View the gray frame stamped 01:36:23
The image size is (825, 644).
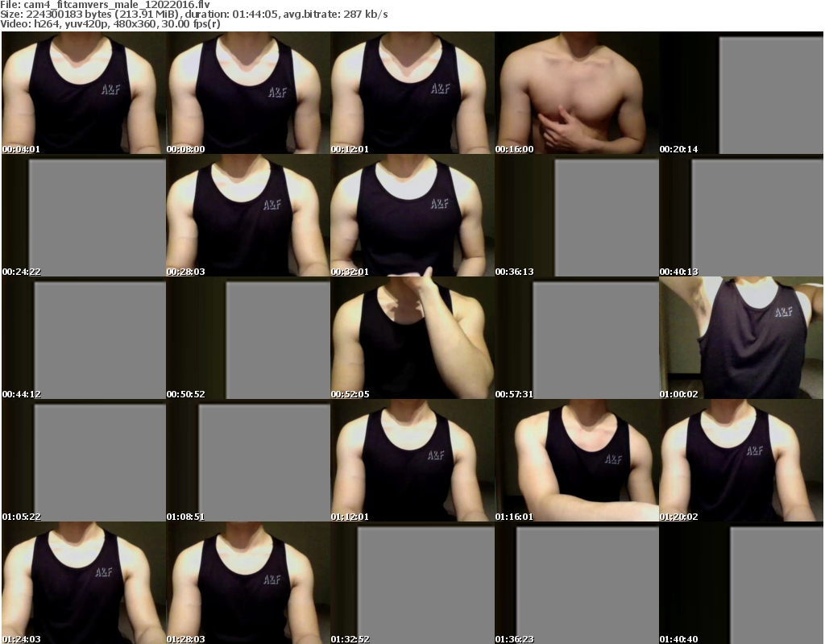pyautogui.click(x=577, y=583)
